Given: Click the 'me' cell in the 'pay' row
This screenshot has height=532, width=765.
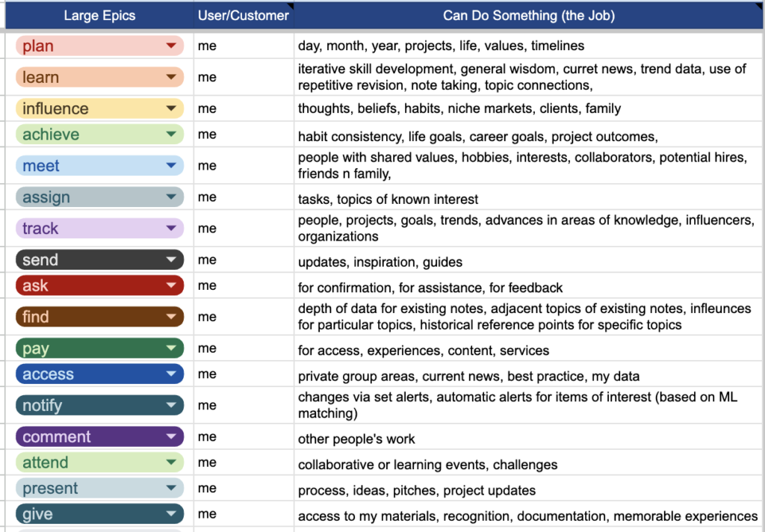Looking at the screenshot, I should point(244,348).
